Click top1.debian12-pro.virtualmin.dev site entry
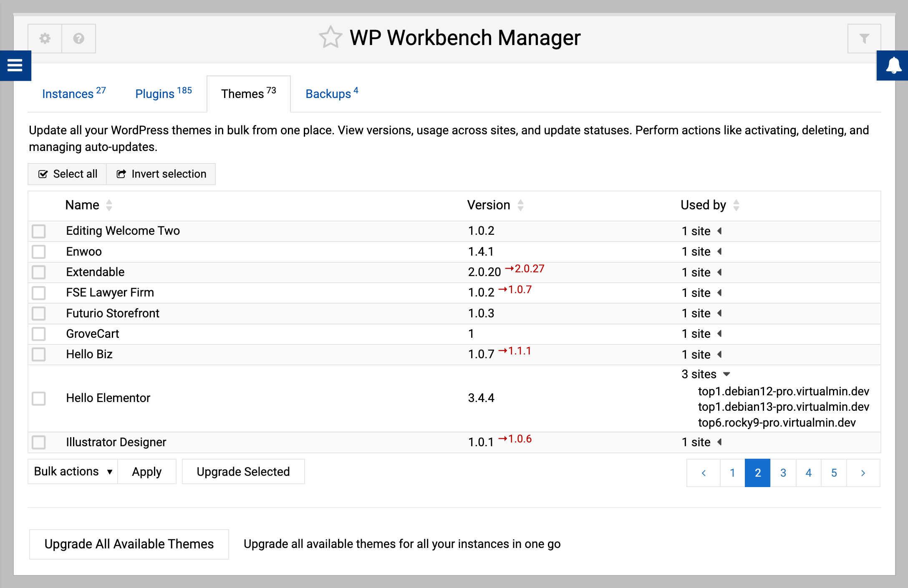Screen dimensions: 908x588 tap(783, 391)
